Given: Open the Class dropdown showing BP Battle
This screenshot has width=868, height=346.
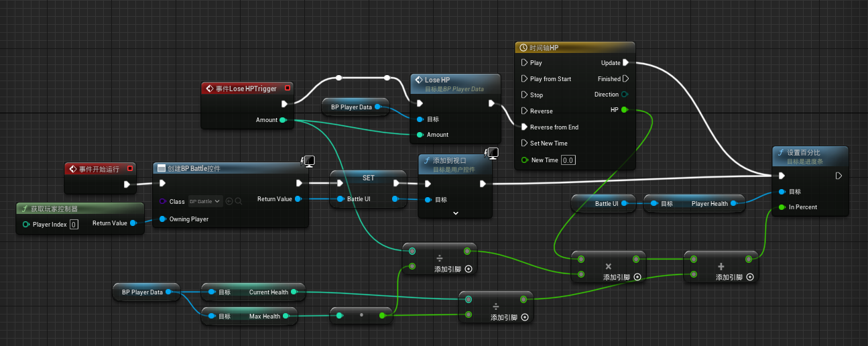Looking at the screenshot, I should [204, 201].
